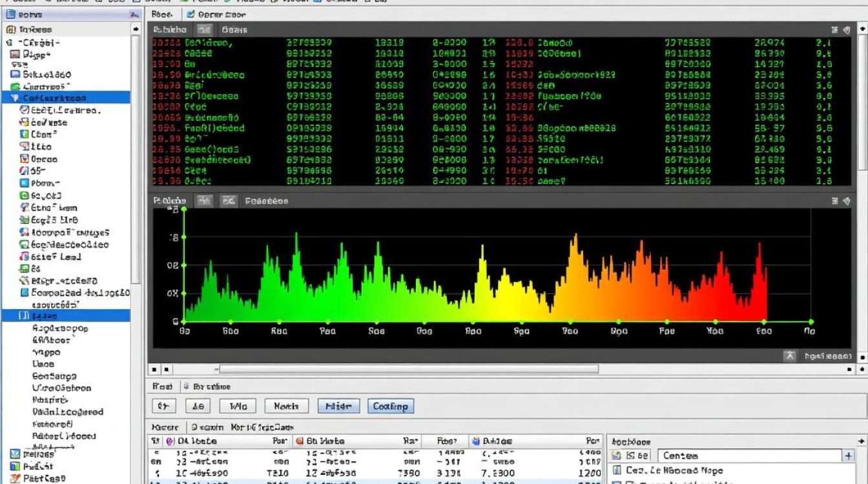Click the icon at the sidebar title bar's right end
This screenshot has height=484, width=868.
pyautogui.click(x=134, y=14)
